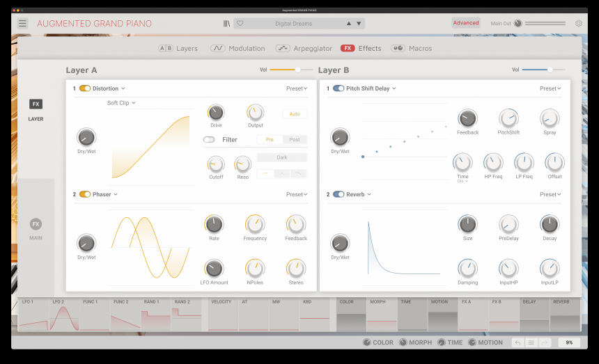Open Pitch Shift Delay type dropdown
Viewport: 599px width, 364px height.
(x=371, y=88)
